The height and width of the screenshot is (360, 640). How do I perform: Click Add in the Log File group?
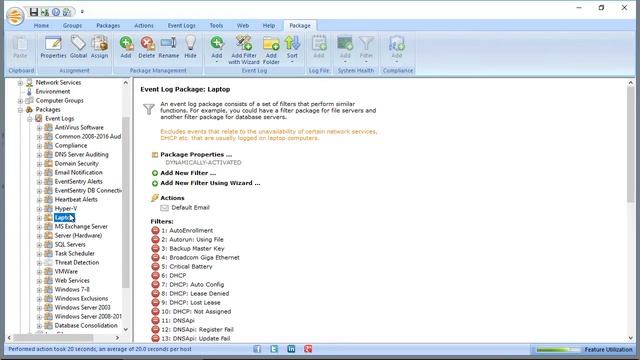tap(319, 47)
